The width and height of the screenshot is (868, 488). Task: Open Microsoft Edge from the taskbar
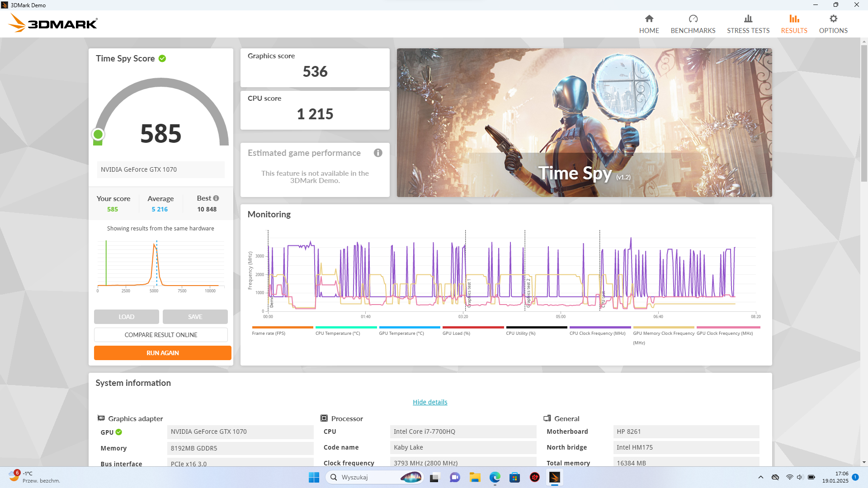[495, 477]
